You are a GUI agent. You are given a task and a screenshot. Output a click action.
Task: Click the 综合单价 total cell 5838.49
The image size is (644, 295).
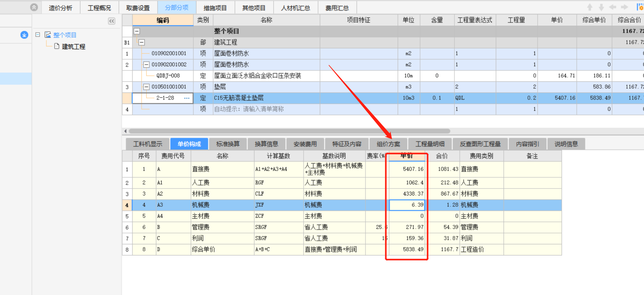(407, 250)
